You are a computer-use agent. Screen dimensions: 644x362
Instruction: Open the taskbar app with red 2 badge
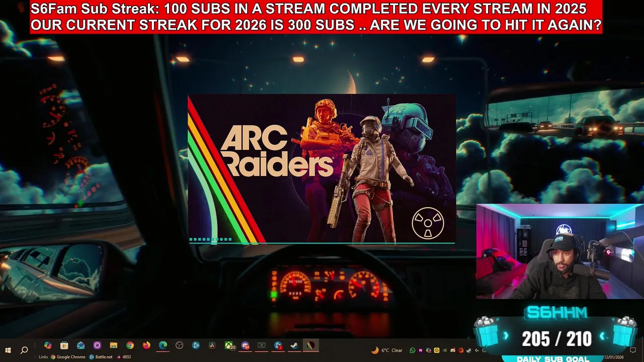278,345
